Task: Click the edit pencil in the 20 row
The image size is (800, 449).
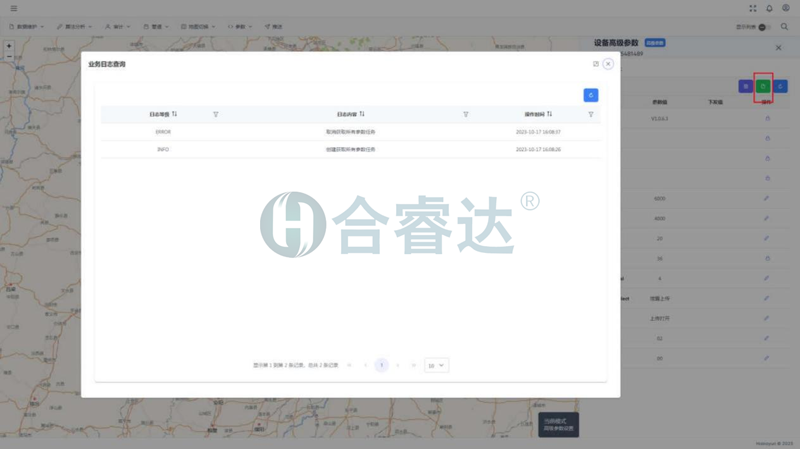Action: click(766, 238)
